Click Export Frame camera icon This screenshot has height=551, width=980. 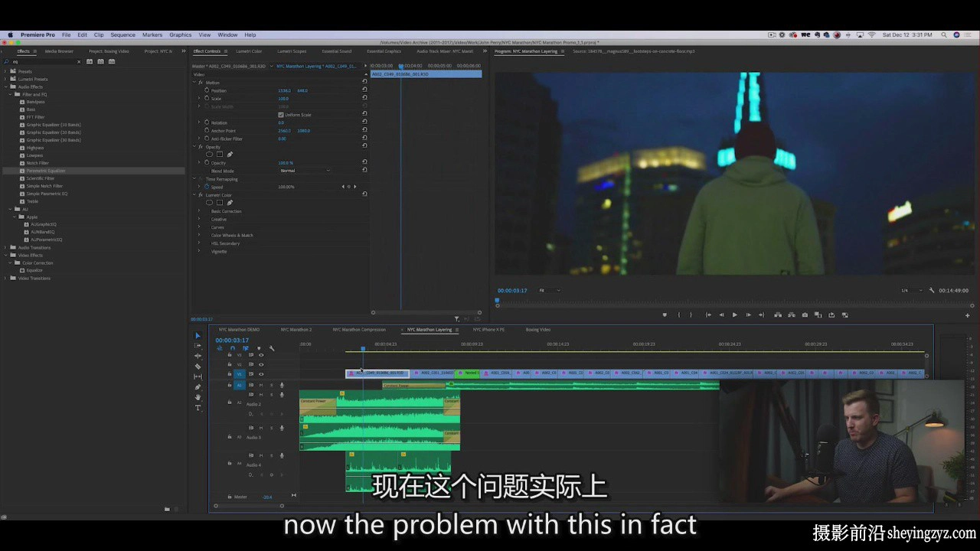(x=805, y=315)
